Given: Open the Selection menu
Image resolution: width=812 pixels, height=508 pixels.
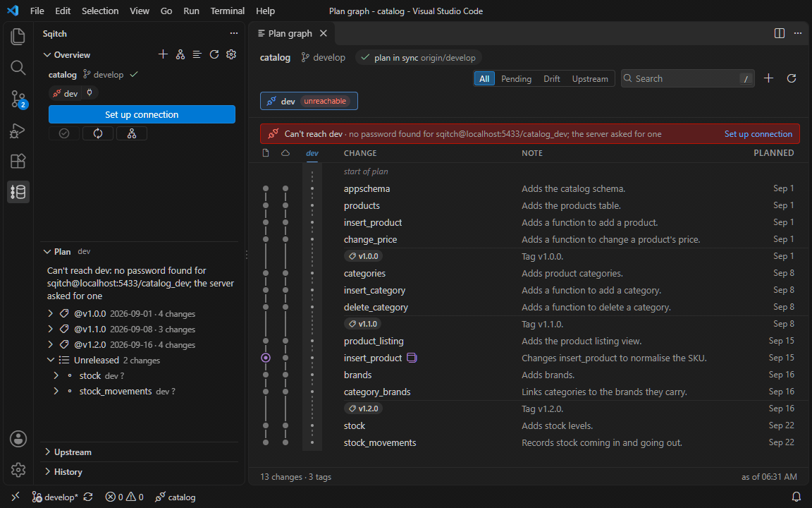Looking at the screenshot, I should point(100,11).
